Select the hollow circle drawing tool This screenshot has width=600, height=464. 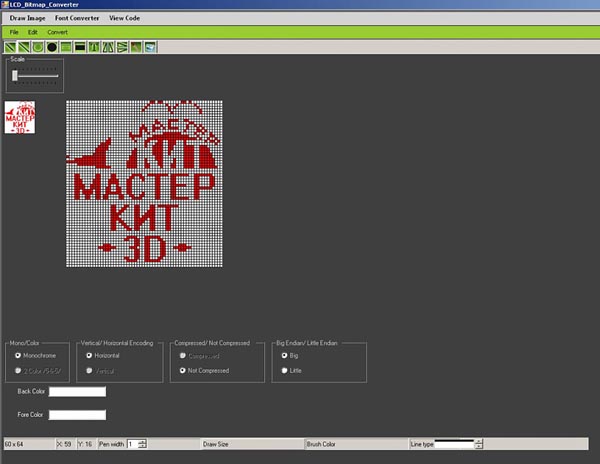38,47
